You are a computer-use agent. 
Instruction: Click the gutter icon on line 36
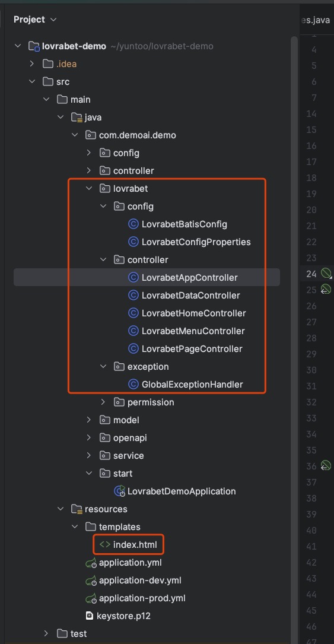click(326, 465)
